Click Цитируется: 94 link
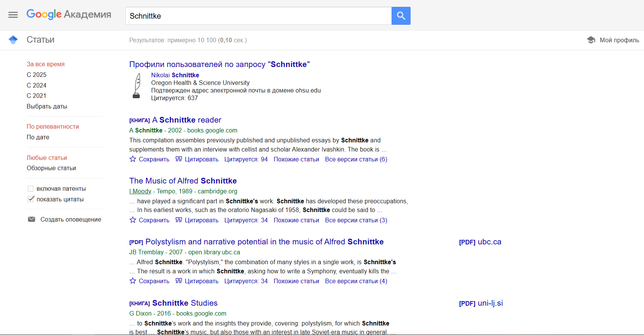Image resolution: width=644 pixels, height=335 pixels. 246,159
